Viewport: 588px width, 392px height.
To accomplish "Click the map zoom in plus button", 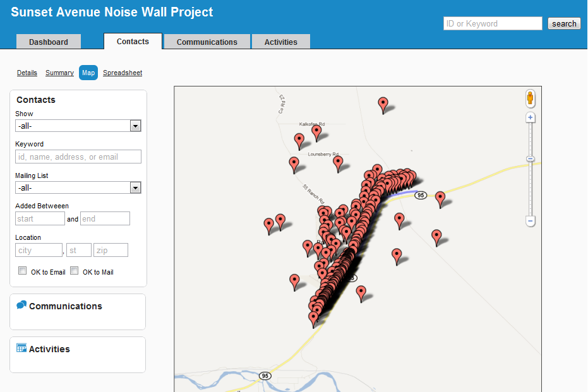I will [531, 118].
